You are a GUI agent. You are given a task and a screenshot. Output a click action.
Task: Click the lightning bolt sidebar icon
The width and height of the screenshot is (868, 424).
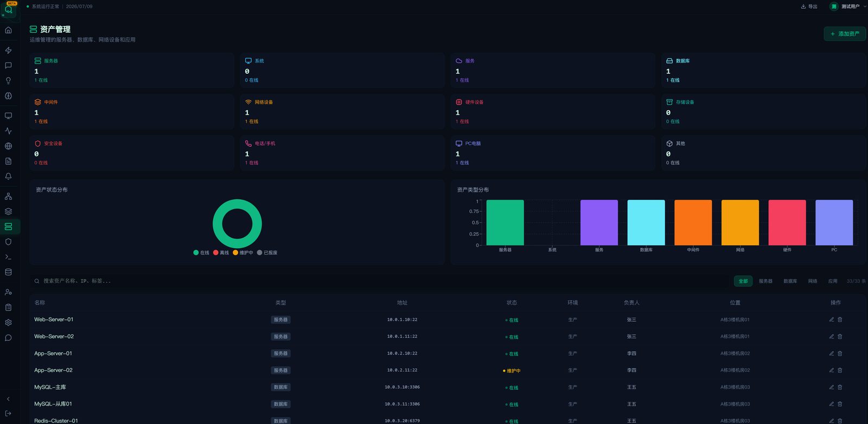8,50
